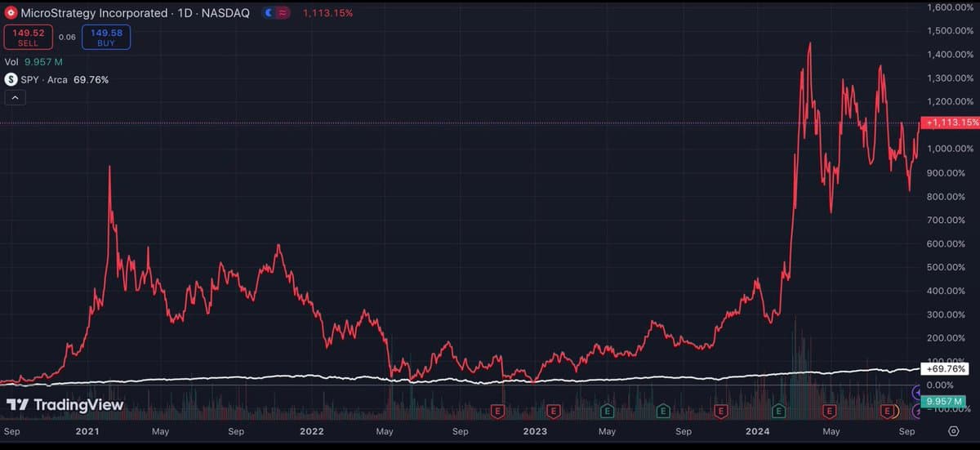
Task: Open green earnings marker right of 2024
Action: point(779,410)
